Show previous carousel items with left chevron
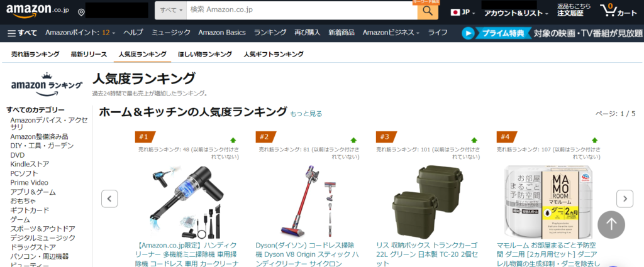Image resolution: width=644 pixels, height=267 pixels. coord(109,199)
